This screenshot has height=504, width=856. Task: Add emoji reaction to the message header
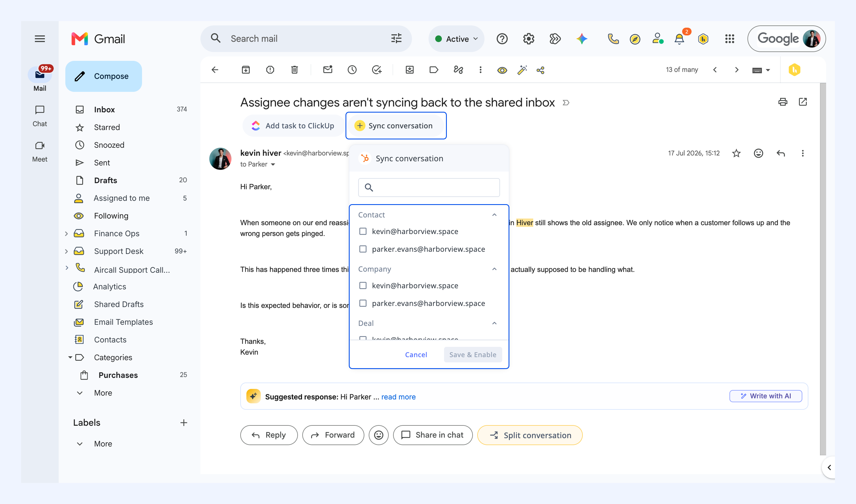(759, 153)
